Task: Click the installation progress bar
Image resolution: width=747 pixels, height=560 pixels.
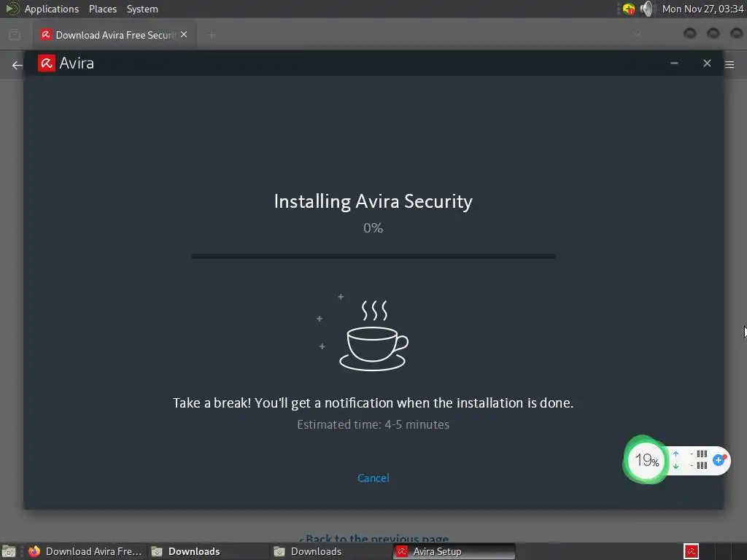Action: (373, 256)
